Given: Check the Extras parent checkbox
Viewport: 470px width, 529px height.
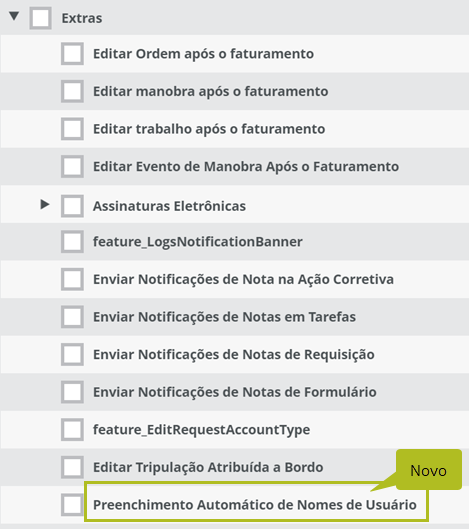Looking at the screenshot, I should [40, 18].
